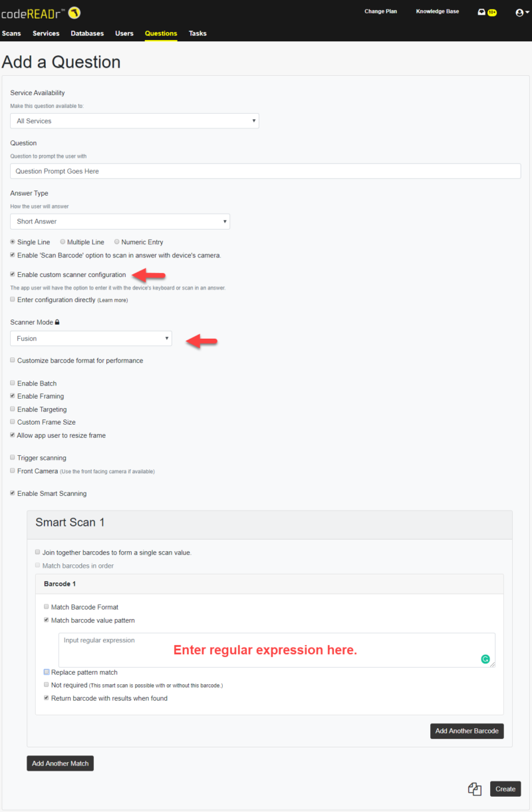Open the inbox messages icon

[x=481, y=11]
